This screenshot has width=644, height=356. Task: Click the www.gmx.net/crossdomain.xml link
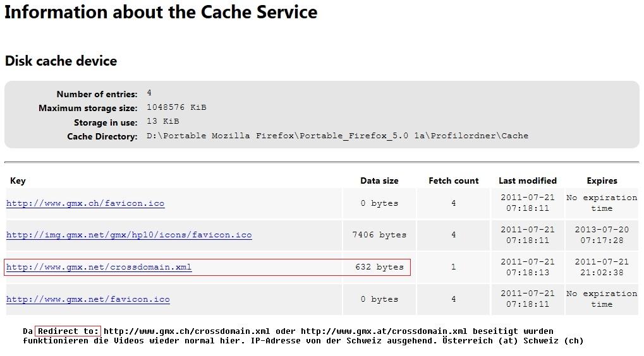tap(99, 267)
